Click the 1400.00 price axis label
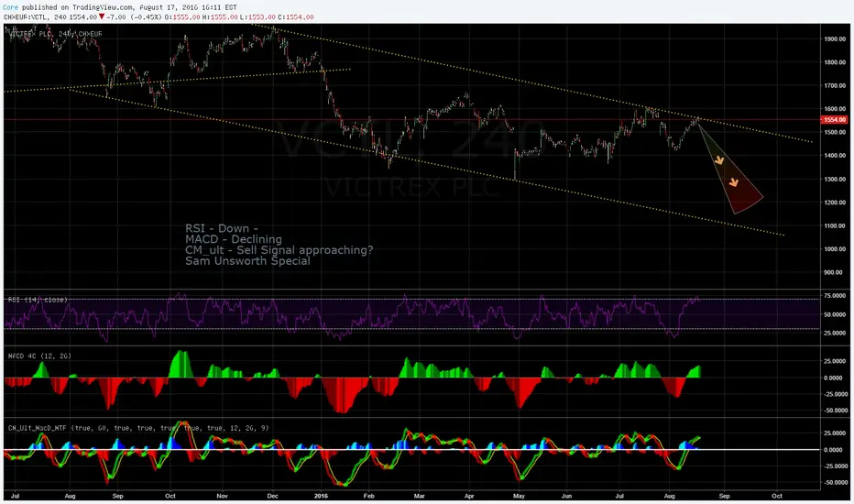This screenshot has width=854, height=504. pyautogui.click(x=835, y=155)
